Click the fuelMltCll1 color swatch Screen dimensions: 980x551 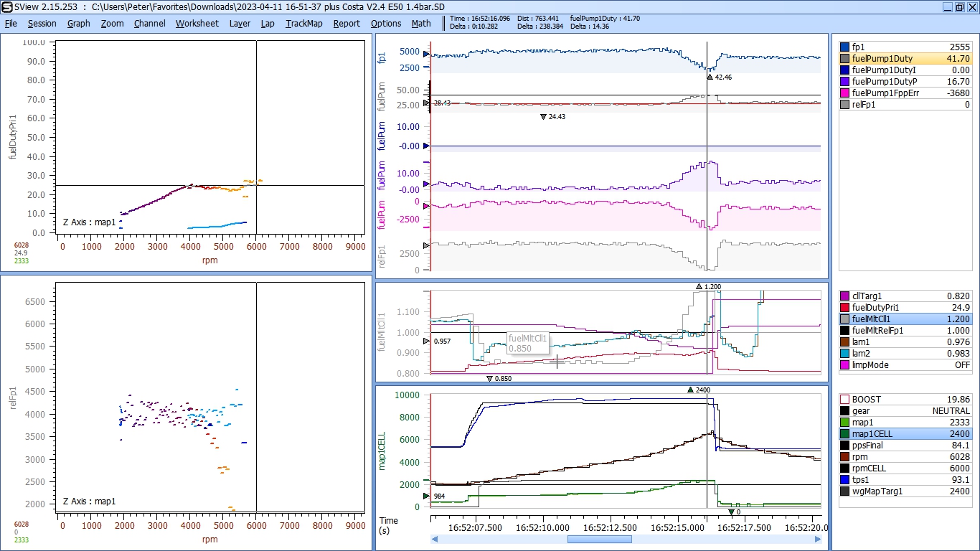coord(844,319)
